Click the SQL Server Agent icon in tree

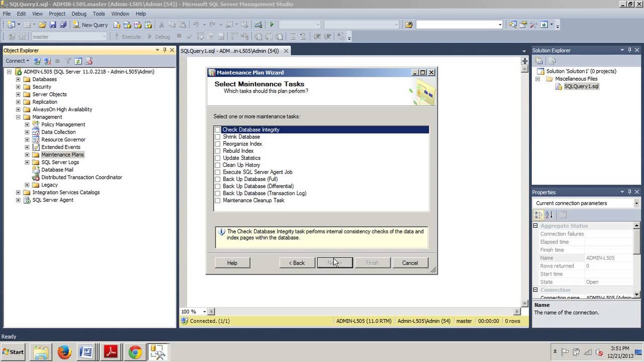point(27,200)
